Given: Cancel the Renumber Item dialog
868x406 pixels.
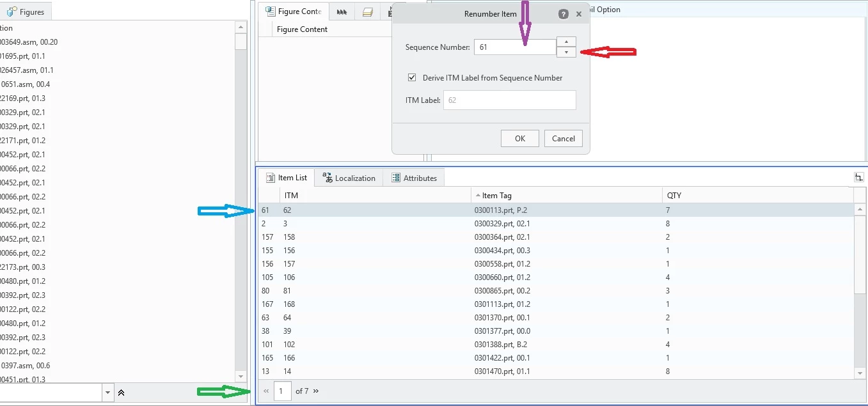Looking at the screenshot, I should [x=564, y=138].
